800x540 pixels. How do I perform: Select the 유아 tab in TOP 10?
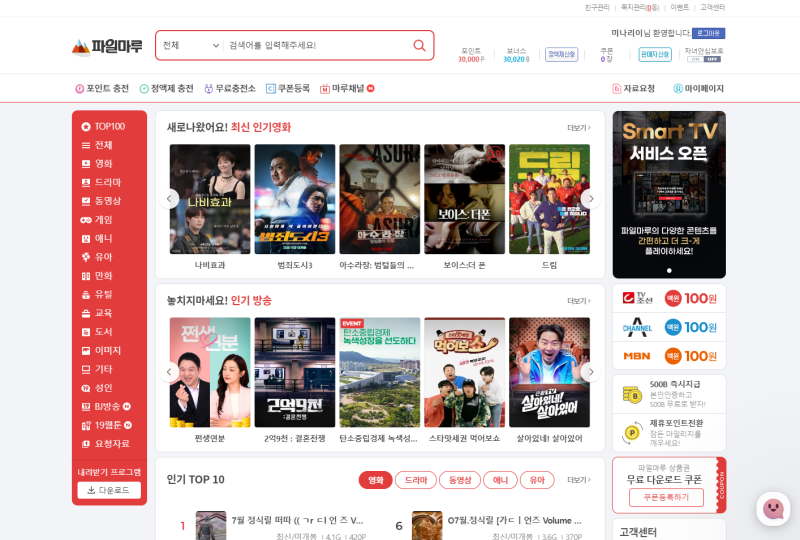537,480
